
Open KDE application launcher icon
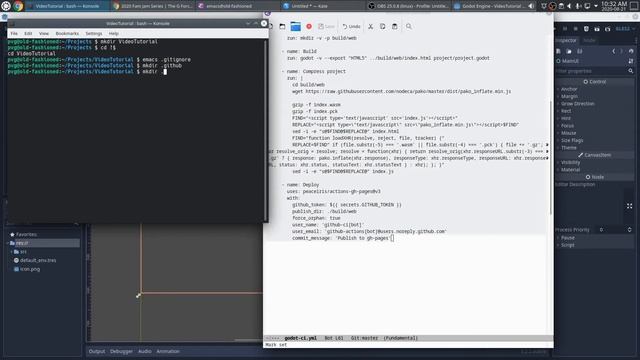[x=6, y=6]
